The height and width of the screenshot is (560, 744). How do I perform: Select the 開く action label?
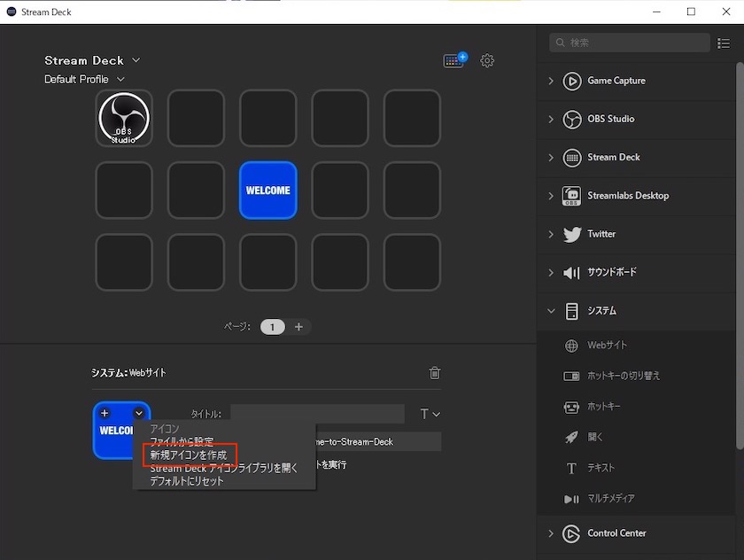click(595, 437)
